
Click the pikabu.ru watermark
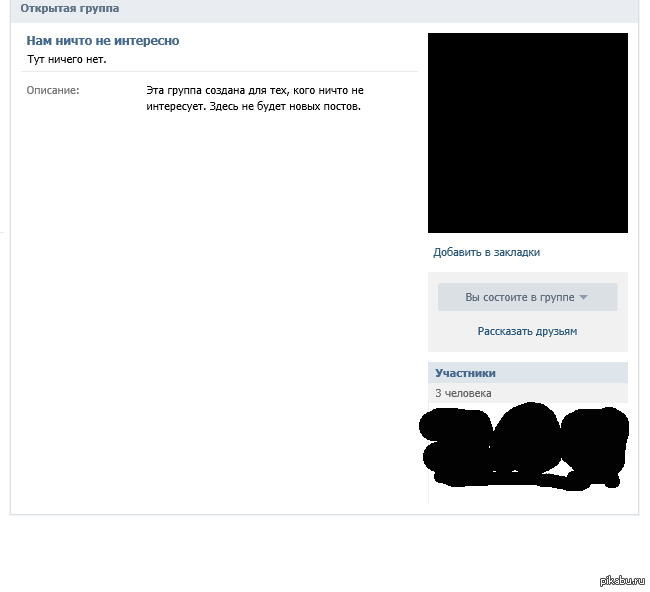[x=622, y=581]
